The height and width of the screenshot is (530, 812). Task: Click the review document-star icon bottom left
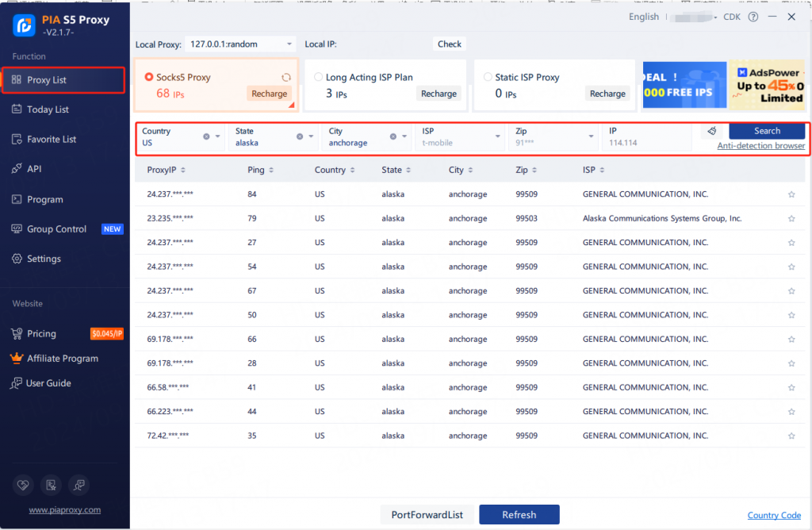point(51,485)
